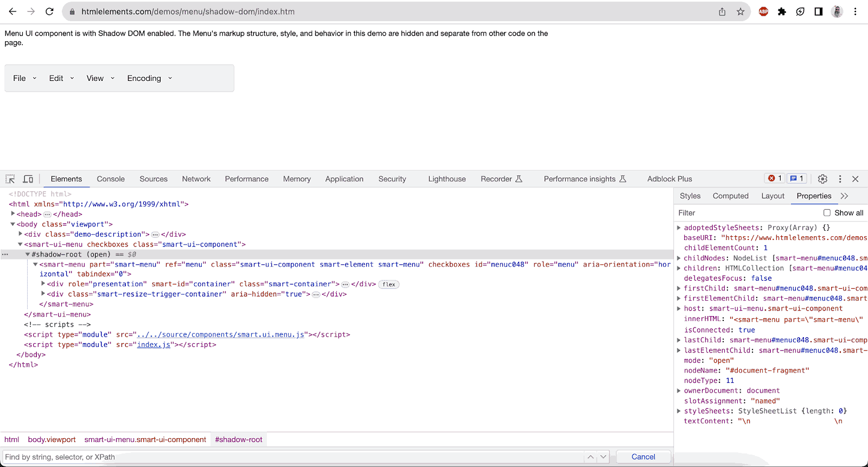Image resolution: width=868 pixels, height=467 pixels.
Task: Enable the Show all checkbox
Action: pos(827,213)
